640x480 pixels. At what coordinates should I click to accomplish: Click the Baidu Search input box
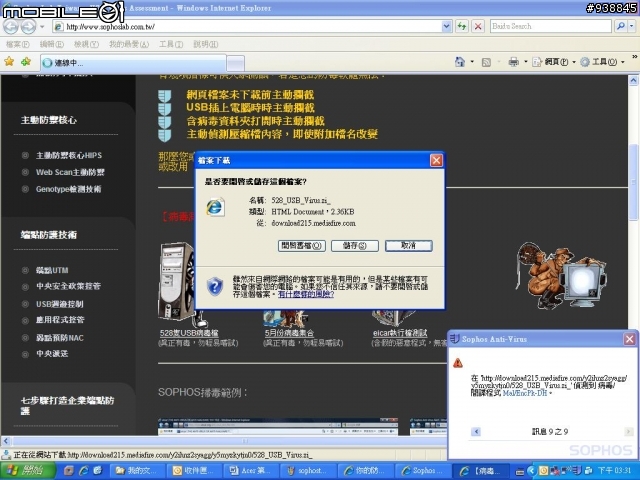551,26
